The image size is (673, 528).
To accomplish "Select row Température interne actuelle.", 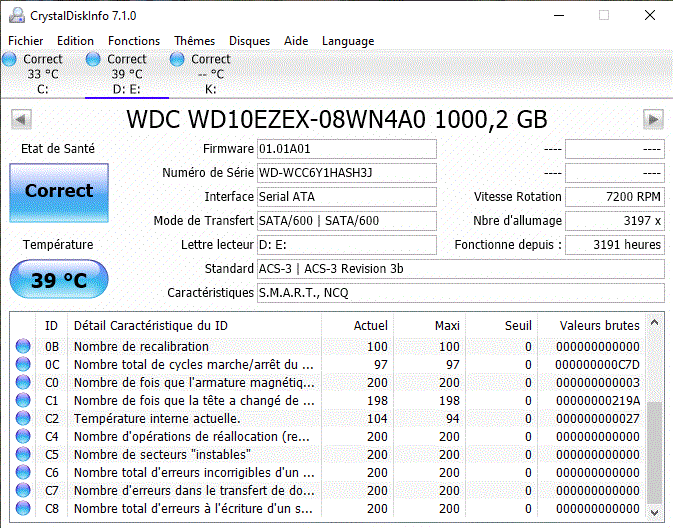I will coord(329,419).
